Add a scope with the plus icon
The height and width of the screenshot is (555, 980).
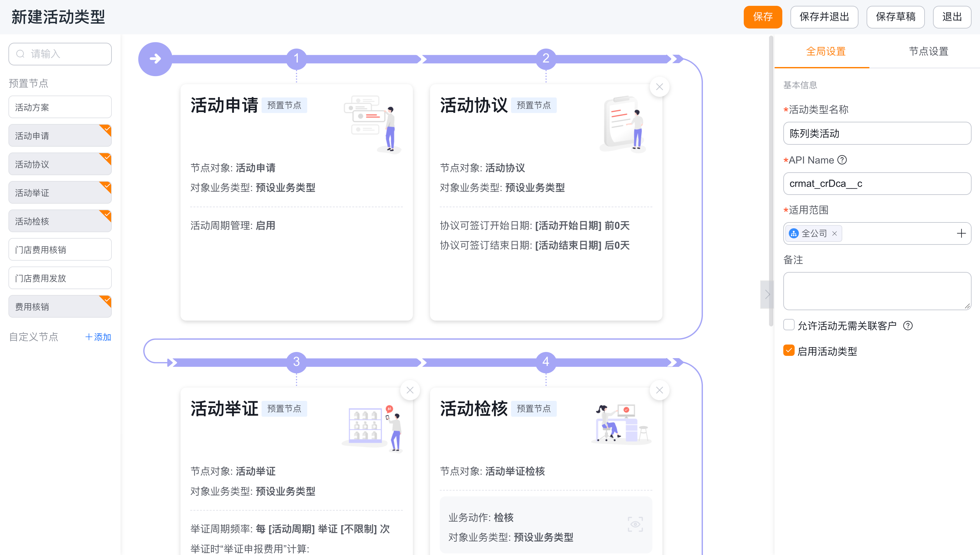pos(961,233)
